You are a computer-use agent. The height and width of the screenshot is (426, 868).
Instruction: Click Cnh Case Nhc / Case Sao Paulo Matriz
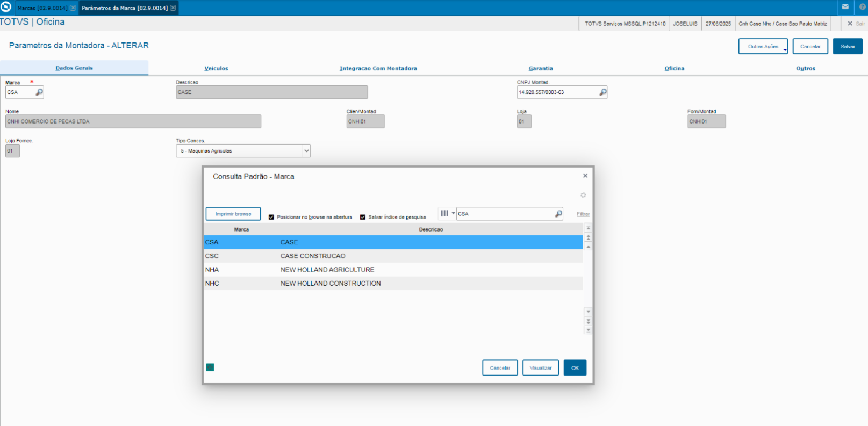point(783,24)
